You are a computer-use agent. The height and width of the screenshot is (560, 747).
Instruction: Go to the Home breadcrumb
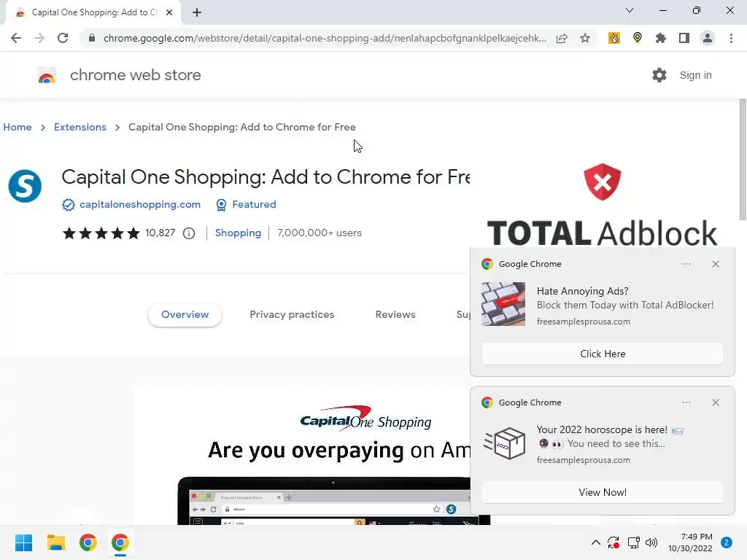[18, 127]
